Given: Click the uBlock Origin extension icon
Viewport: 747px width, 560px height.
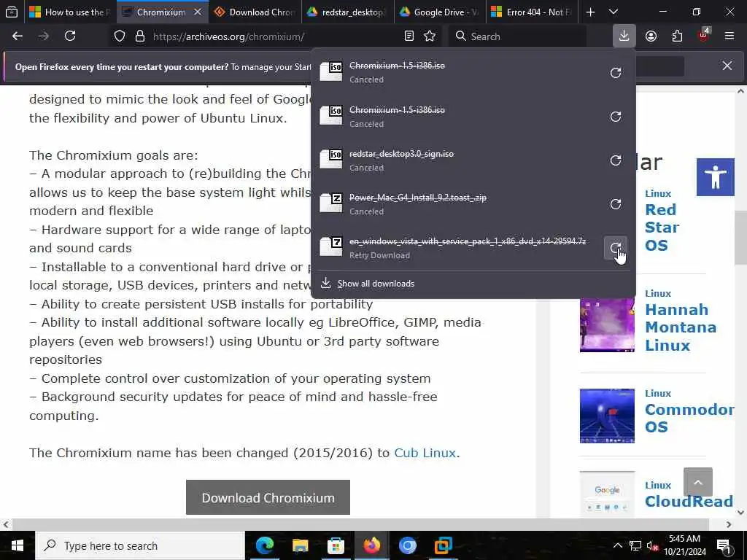Looking at the screenshot, I should [704, 35].
